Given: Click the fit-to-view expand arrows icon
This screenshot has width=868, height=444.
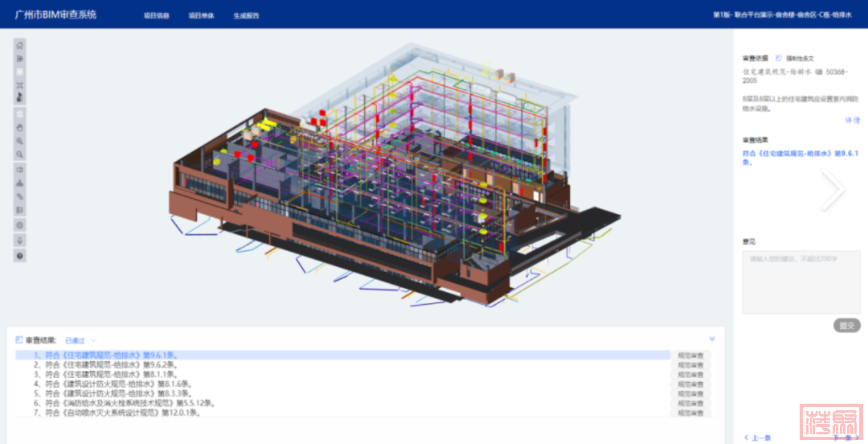Looking at the screenshot, I should (20, 84).
